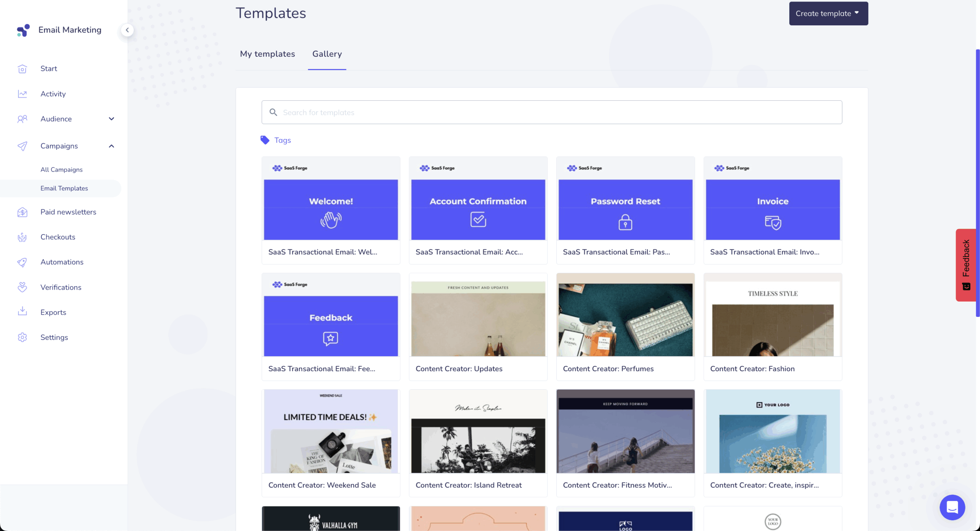Click 'SaaS Transactional Email: Wel...' title

pyautogui.click(x=323, y=252)
